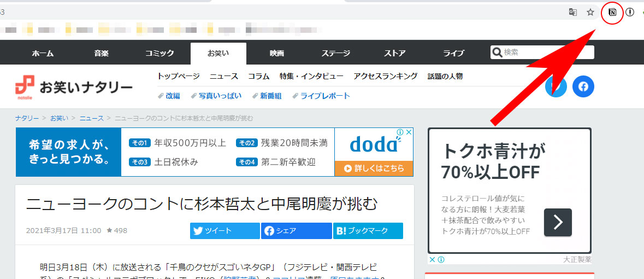The image size is (644, 279).
Task: Click the Natalie logo icon
Action: pos(25,87)
